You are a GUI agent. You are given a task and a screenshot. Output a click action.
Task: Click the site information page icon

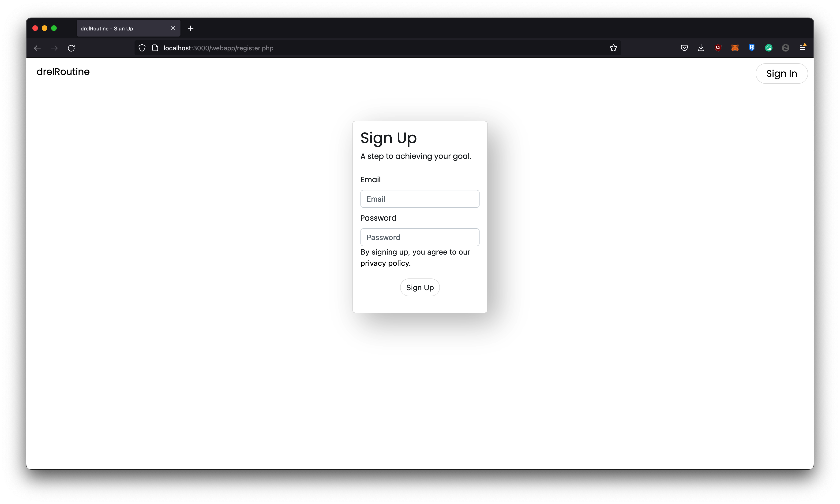click(155, 48)
